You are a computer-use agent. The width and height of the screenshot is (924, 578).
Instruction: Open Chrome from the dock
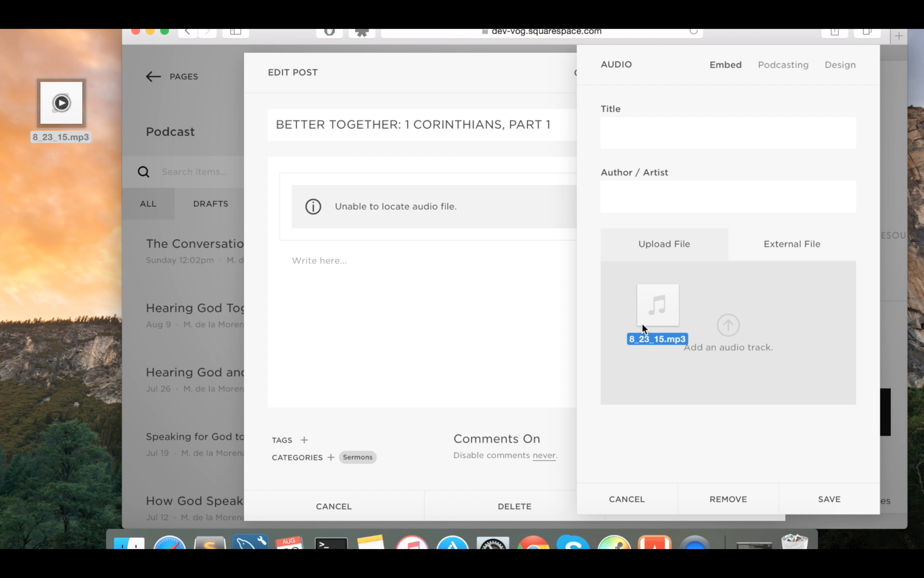[x=533, y=543]
